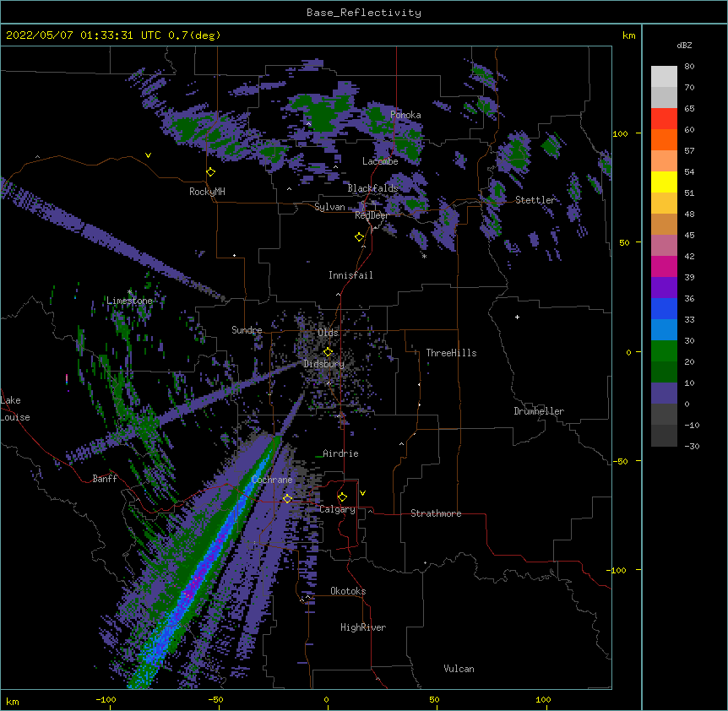Click the Drumheller label

(x=539, y=411)
